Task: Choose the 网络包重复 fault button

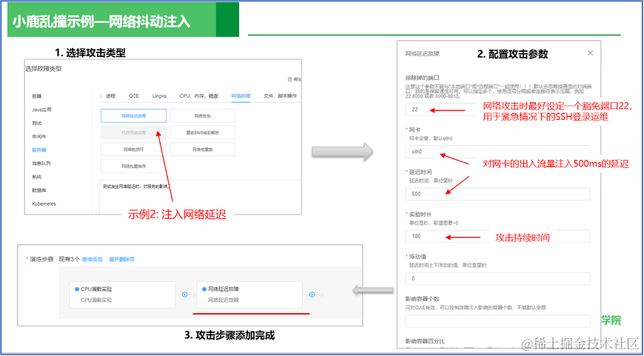Action: (x=203, y=150)
